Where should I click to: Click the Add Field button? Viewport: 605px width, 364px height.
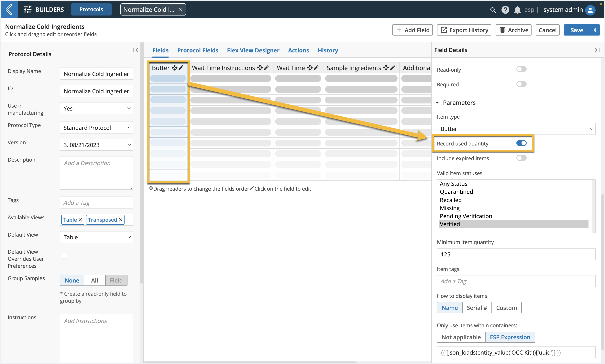point(412,30)
